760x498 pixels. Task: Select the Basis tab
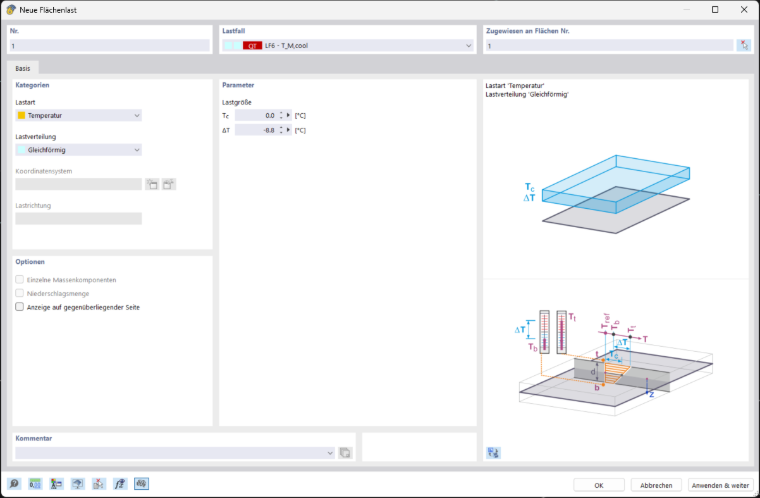pyautogui.click(x=23, y=68)
